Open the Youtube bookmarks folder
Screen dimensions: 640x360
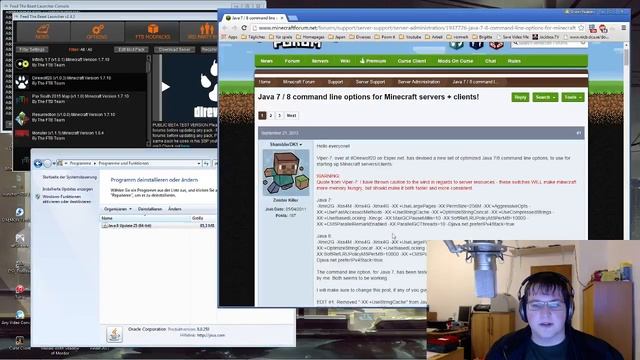tap(410, 37)
